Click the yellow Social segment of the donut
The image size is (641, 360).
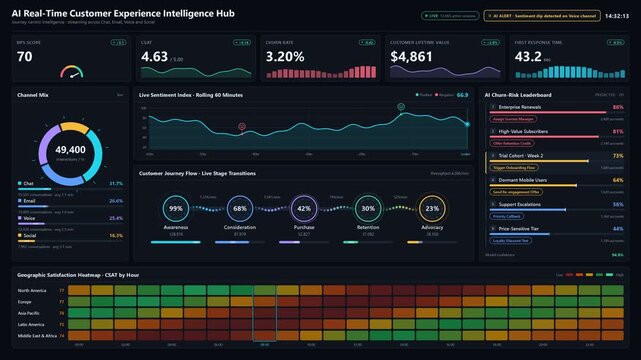pyautogui.click(x=75, y=127)
